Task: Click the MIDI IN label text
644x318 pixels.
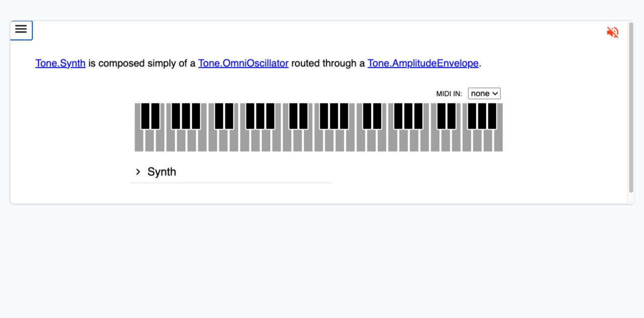Action: pos(449,94)
